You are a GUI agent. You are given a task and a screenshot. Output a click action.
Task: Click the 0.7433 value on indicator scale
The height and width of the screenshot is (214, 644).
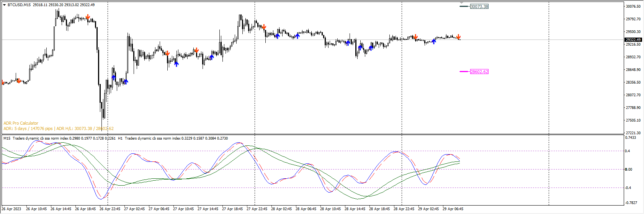coord(631,137)
